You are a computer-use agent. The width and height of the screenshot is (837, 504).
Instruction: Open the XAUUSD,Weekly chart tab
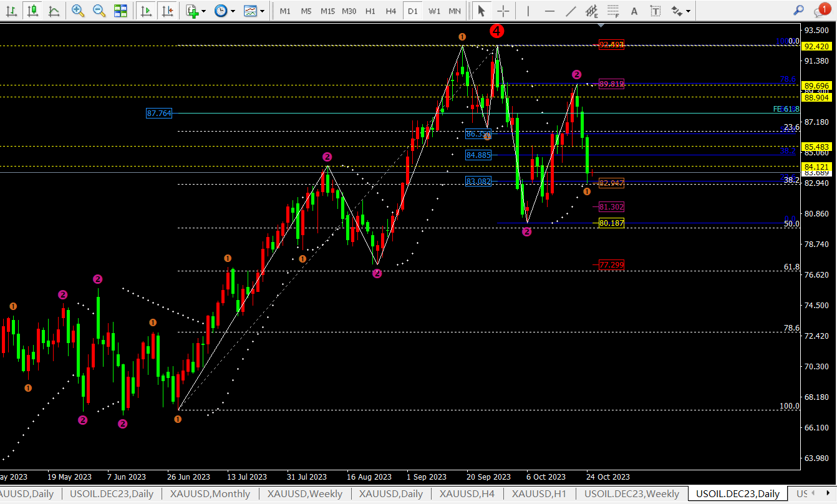305,493
